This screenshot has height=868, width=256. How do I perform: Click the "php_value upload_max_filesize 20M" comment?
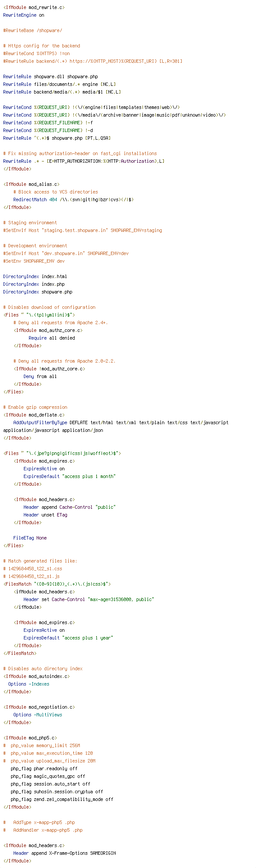point(49,761)
